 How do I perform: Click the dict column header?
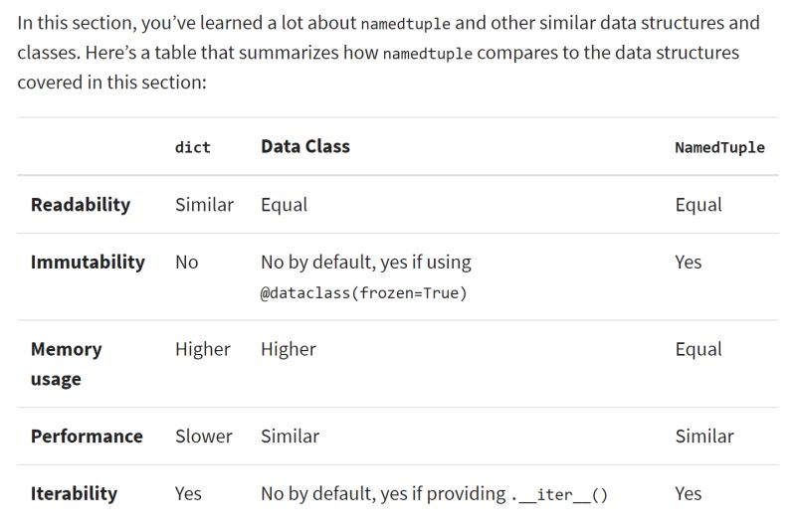[x=192, y=147]
